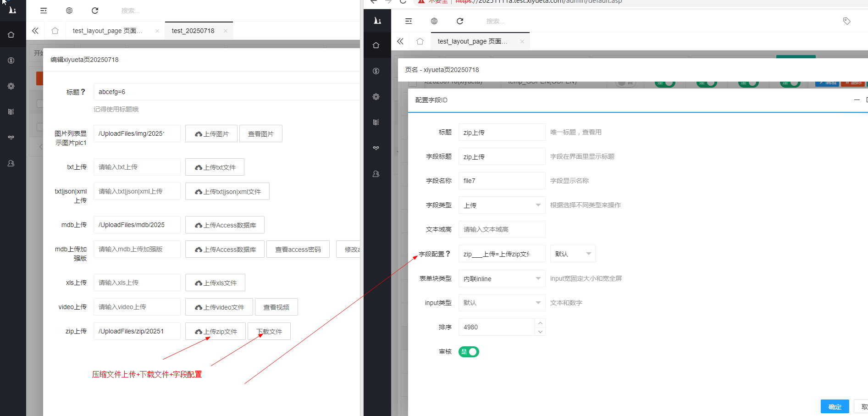Viewport: 868px width, 416px height.
Task: Open the 字段类型 dropdown showing 上传
Action: click(x=502, y=205)
